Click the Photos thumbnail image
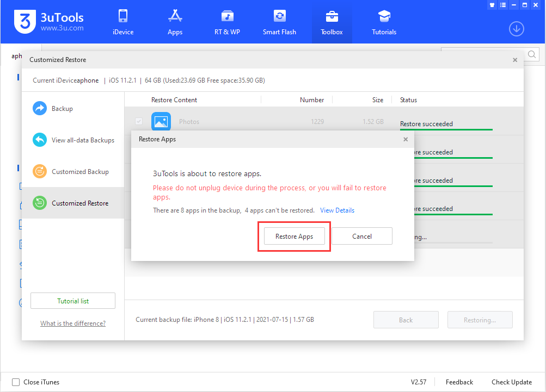Screen dimensions: 546x392 (161, 121)
